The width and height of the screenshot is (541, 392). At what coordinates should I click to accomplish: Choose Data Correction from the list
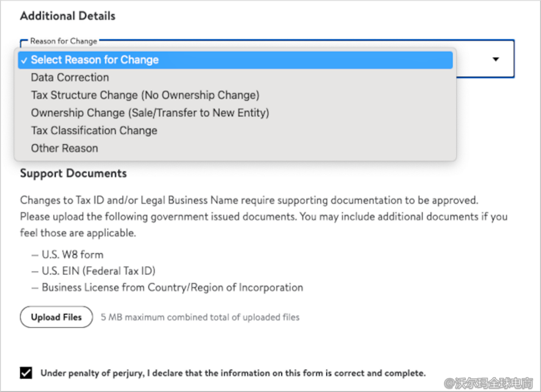(x=70, y=78)
